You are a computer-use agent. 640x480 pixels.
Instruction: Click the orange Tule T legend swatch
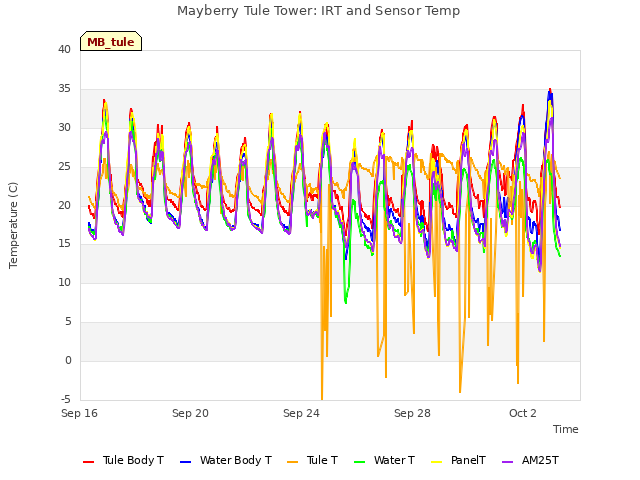(293, 462)
